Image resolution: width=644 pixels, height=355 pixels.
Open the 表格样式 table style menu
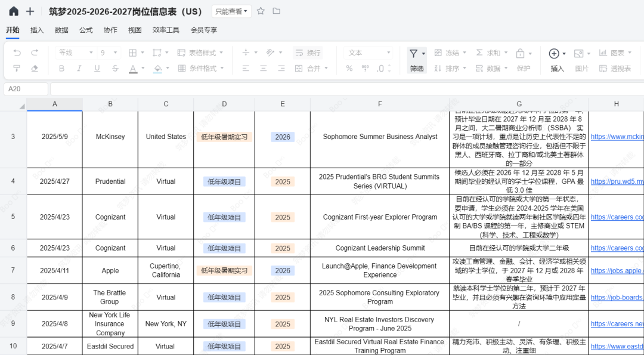[200, 53]
